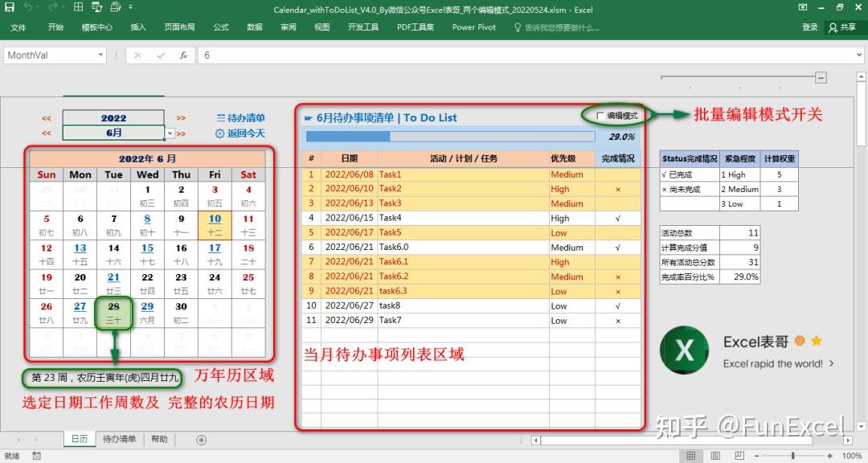868x463 pixels.
Task: Open the 模板中心 ribbon tab
Action: pyautogui.click(x=97, y=27)
